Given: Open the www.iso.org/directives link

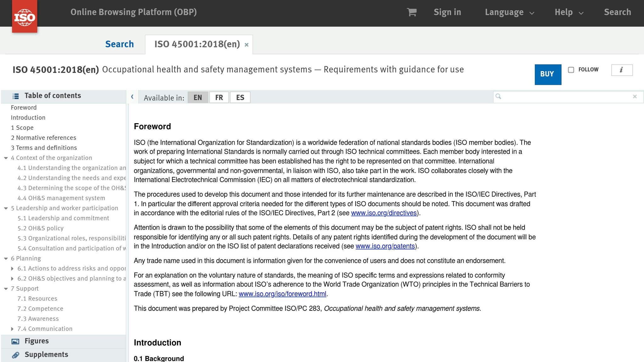Looking at the screenshot, I should (384, 213).
